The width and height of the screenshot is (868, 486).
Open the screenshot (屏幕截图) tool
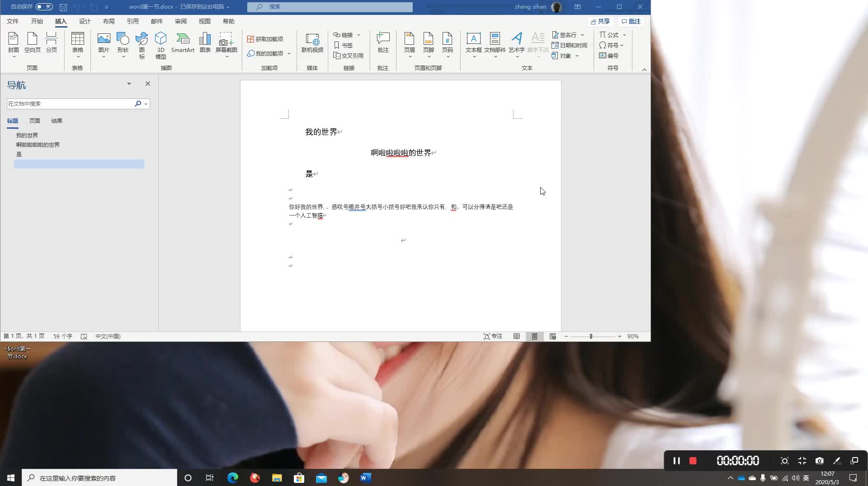(226, 44)
